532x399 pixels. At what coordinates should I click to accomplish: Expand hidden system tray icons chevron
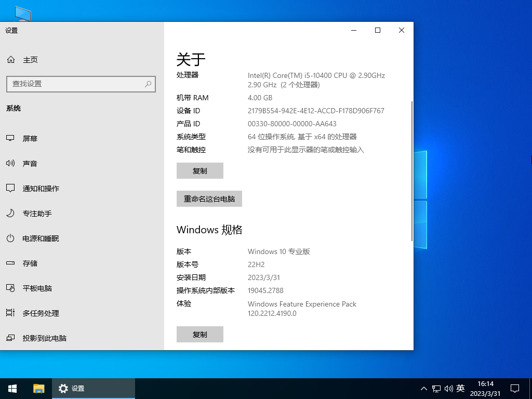tap(423, 388)
